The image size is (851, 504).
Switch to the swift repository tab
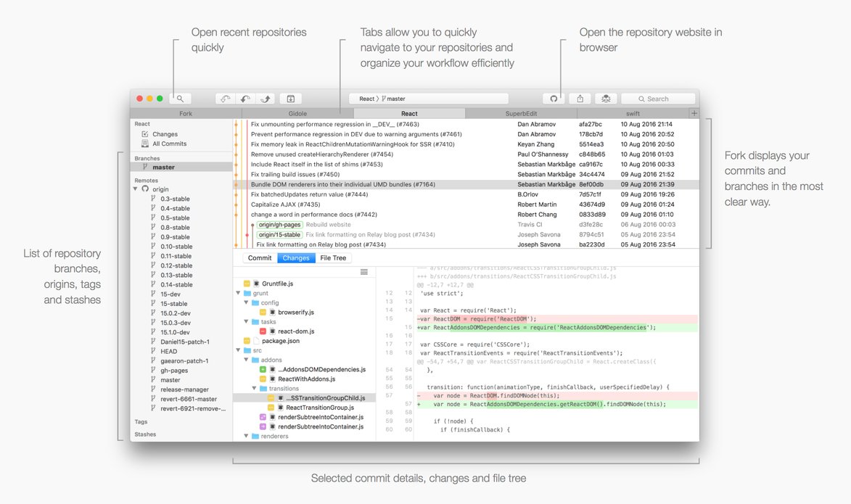tap(632, 114)
